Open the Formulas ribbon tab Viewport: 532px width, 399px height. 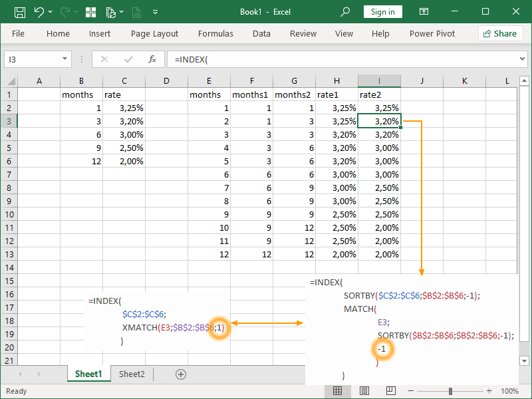pos(215,33)
